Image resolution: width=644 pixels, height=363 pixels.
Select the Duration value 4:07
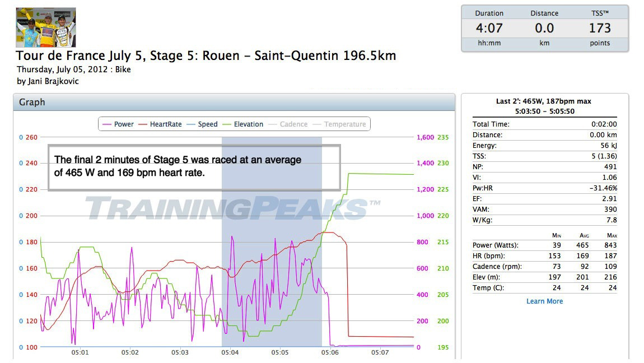489,28
